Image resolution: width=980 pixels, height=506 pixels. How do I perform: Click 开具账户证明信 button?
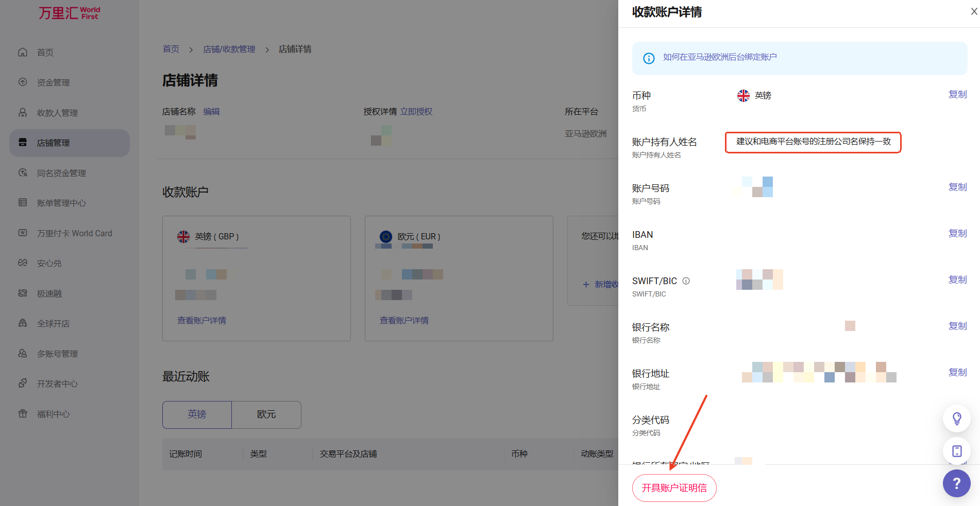point(674,488)
